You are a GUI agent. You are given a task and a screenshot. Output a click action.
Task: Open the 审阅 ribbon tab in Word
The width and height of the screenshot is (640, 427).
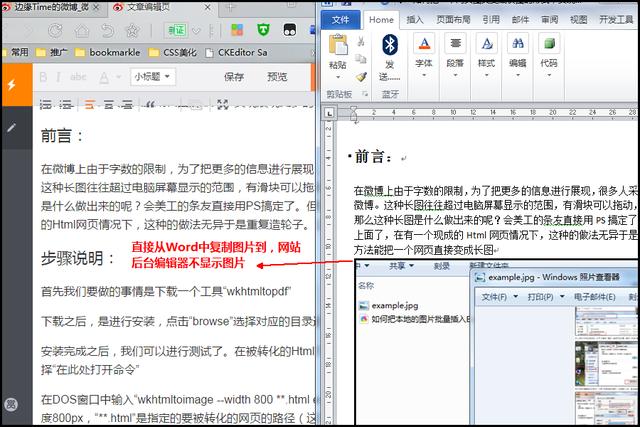pos(549,19)
